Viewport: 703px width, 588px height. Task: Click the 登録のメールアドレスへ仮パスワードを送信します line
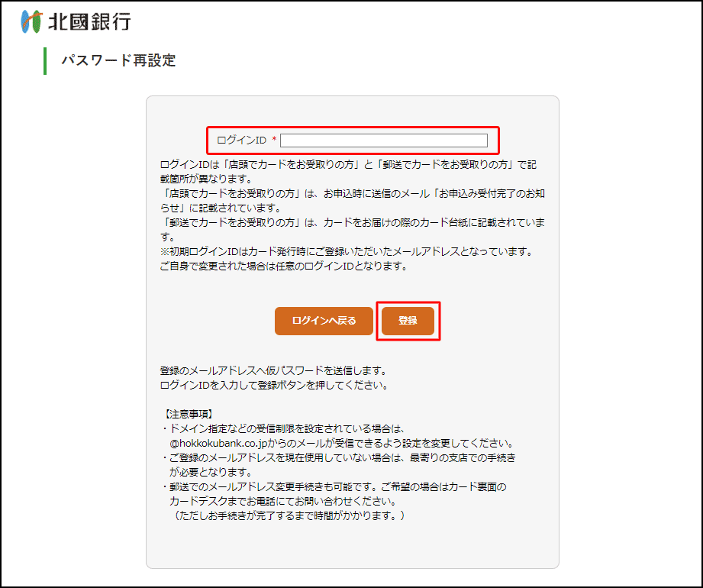click(x=273, y=370)
